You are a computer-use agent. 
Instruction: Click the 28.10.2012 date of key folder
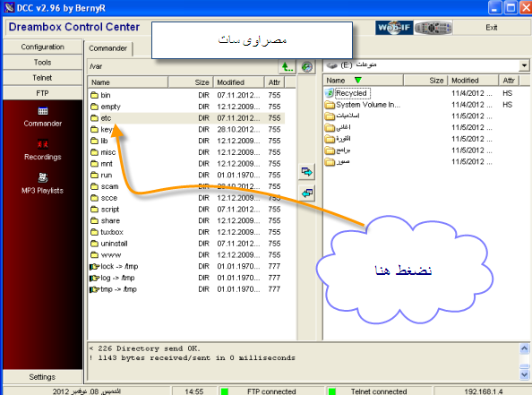[x=238, y=130]
